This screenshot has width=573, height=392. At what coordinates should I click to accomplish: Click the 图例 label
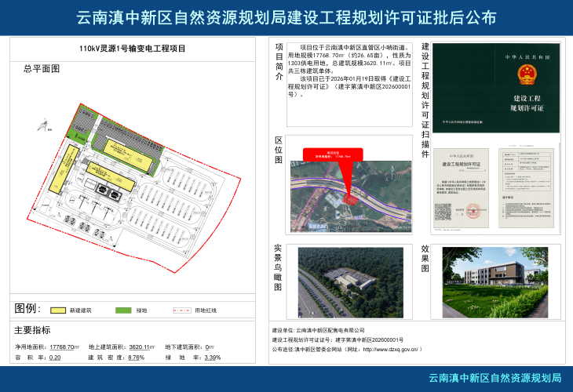[27, 308]
